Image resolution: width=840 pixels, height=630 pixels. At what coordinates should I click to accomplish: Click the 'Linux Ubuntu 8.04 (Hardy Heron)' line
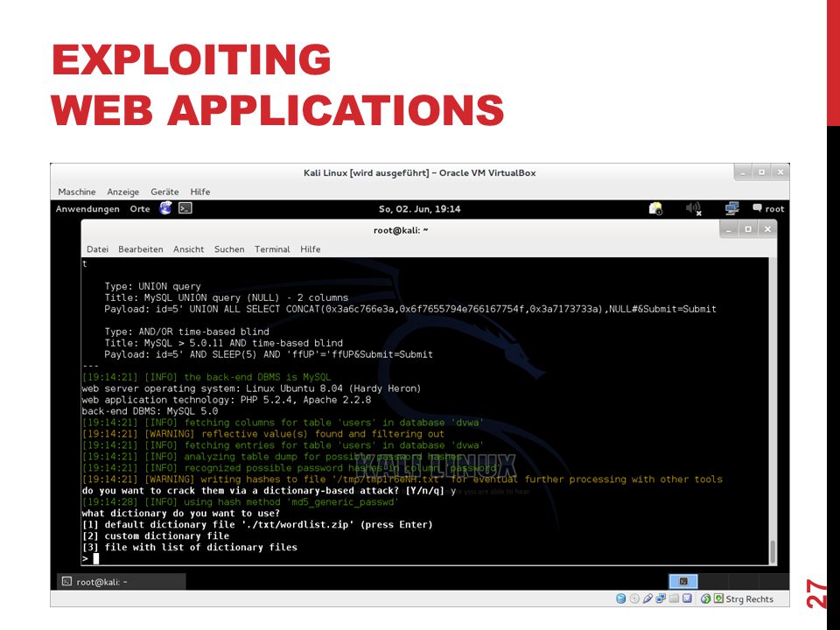click(x=251, y=388)
